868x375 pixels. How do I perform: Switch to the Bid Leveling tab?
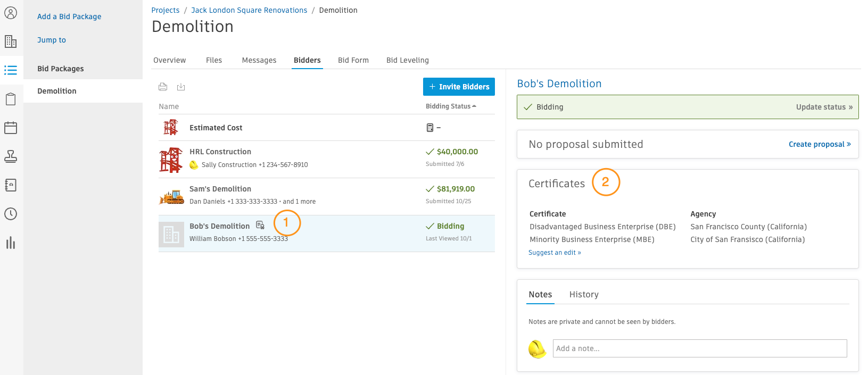(x=407, y=60)
